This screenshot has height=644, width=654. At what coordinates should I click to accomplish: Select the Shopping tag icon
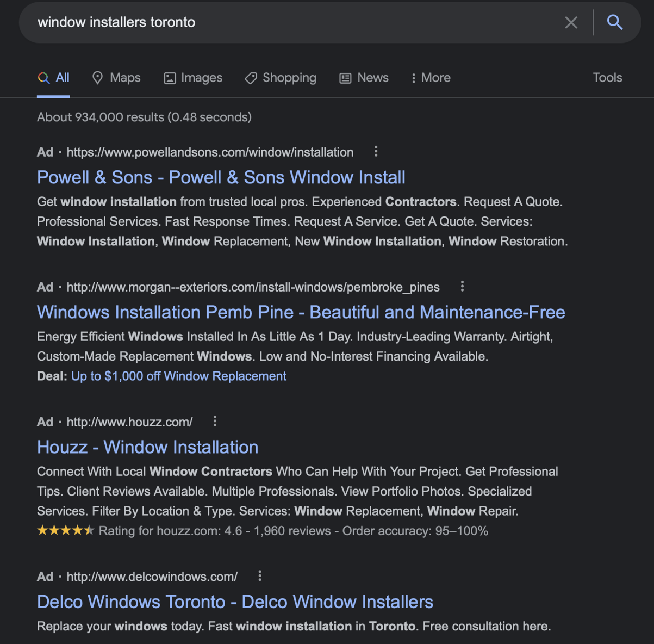click(x=250, y=78)
